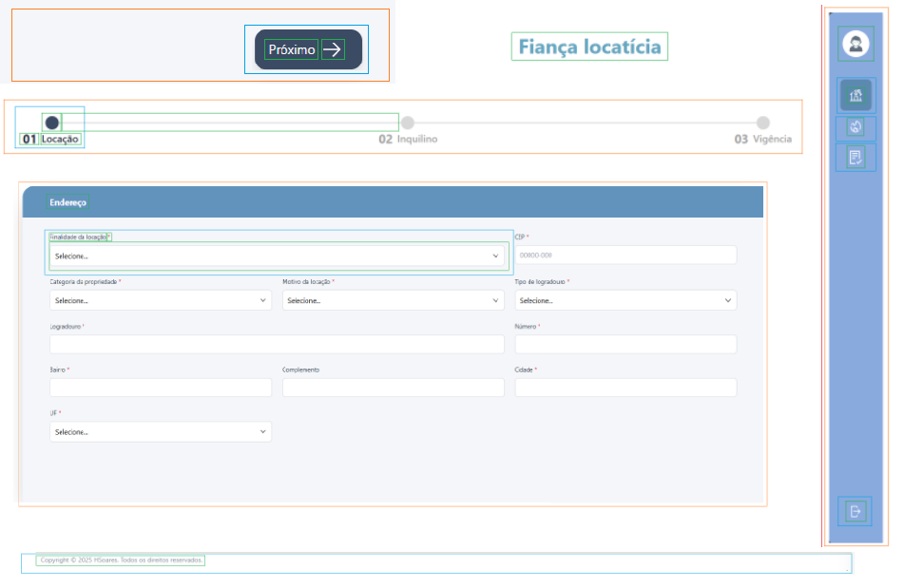Click the arrow icon on Próximo
Image resolution: width=904 pixels, height=588 pixels.
[x=333, y=49]
